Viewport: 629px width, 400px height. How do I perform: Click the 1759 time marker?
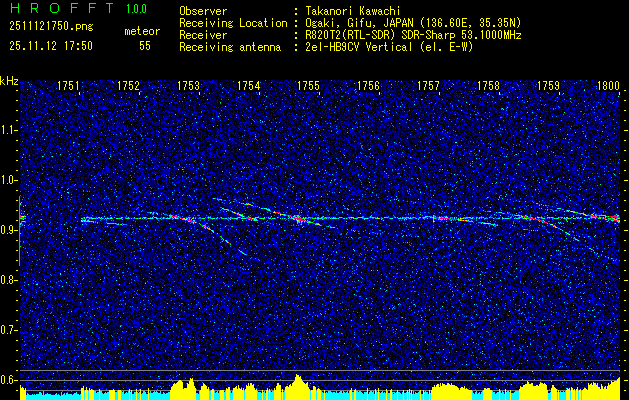coord(548,85)
